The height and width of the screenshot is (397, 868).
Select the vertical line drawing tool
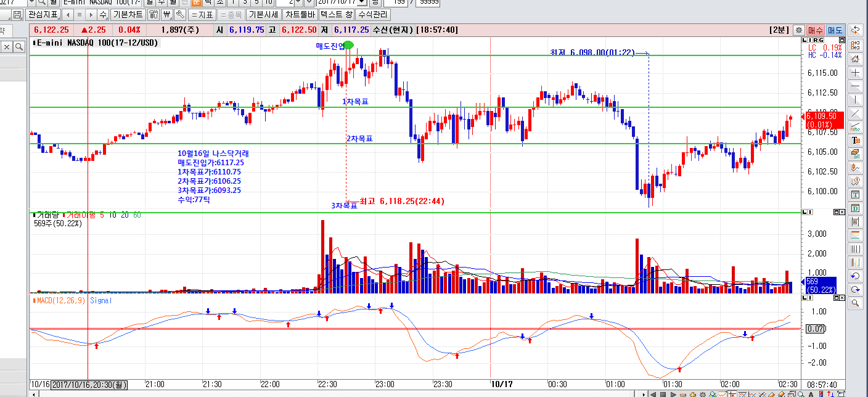point(855,100)
